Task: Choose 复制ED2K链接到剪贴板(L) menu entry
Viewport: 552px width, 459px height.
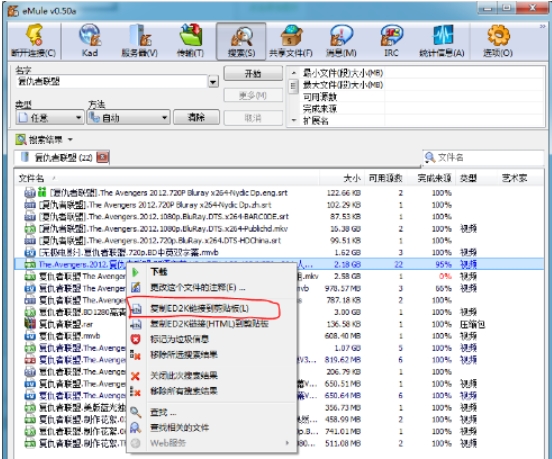Action: click(x=211, y=308)
